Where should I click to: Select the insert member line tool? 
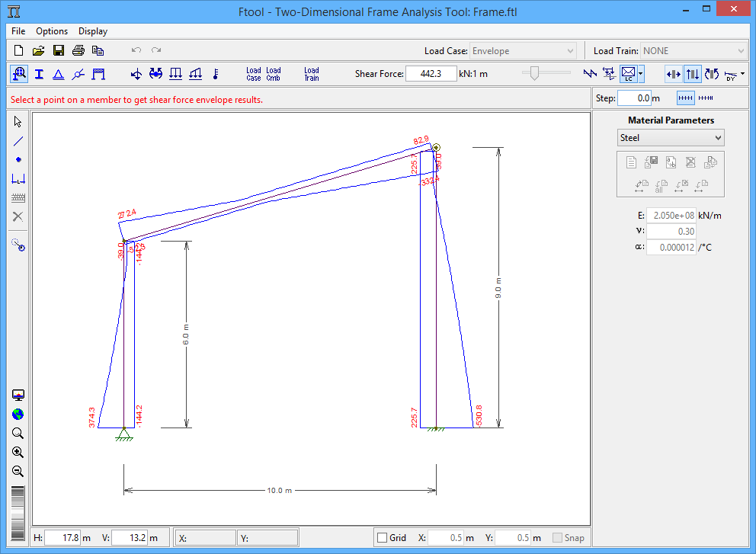18,141
